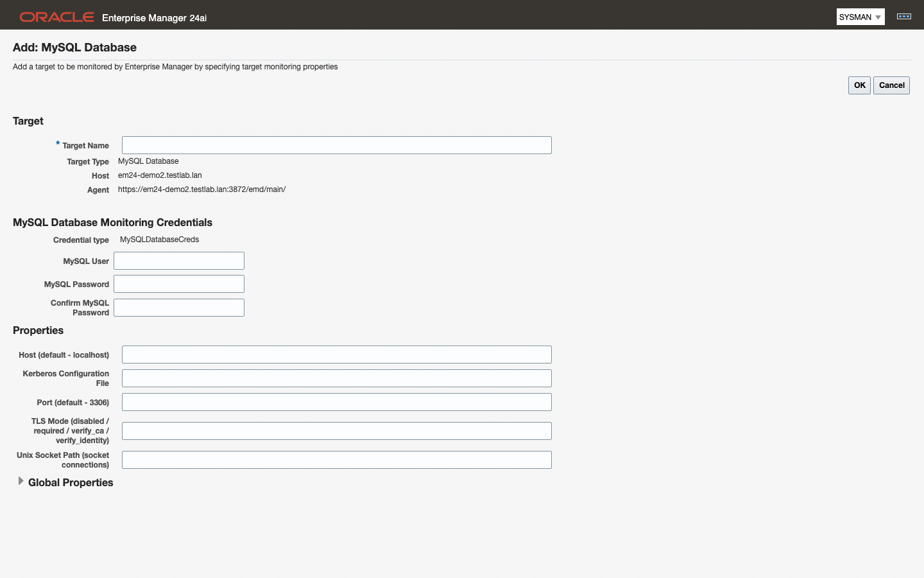The height and width of the screenshot is (578, 924).
Task: Focus the TLS Mode input field
Action: (337, 431)
